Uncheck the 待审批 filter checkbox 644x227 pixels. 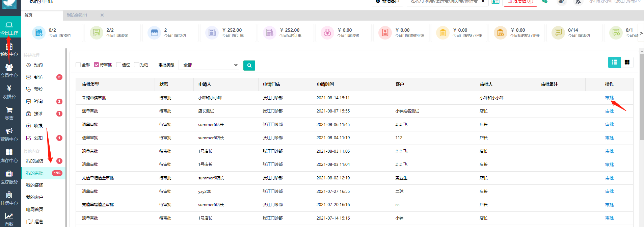97,65
